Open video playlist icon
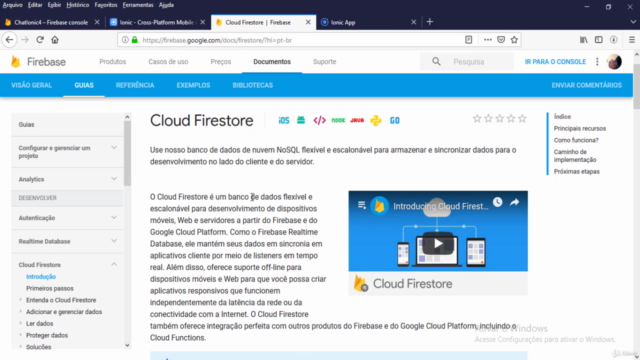This screenshot has width=640, height=360. point(361,205)
